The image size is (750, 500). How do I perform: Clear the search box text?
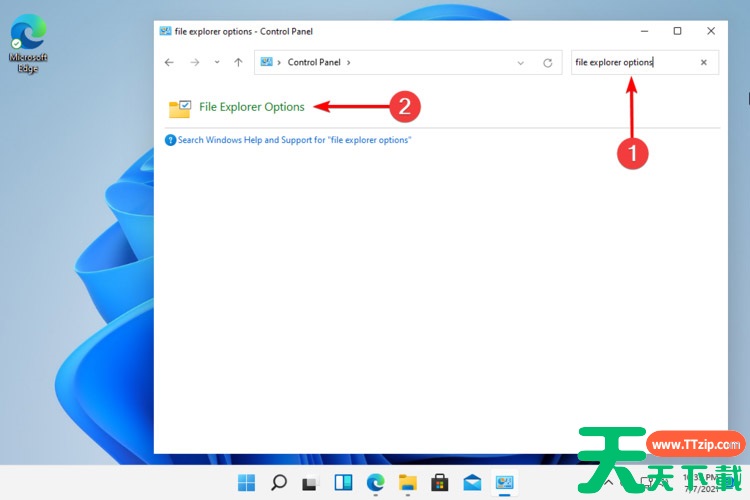704,62
